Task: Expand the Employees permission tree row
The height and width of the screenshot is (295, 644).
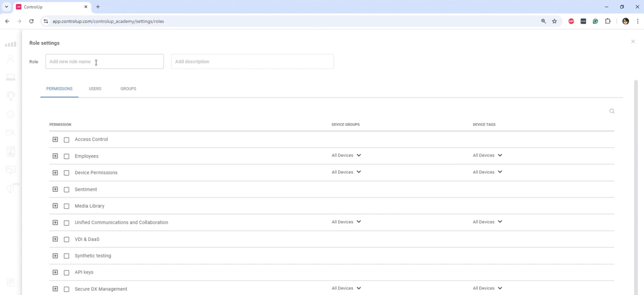Action: pos(55,156)
